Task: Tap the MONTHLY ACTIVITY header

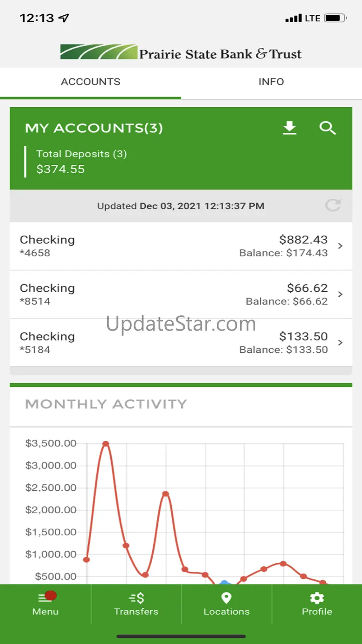Action: tap(106, 404)
